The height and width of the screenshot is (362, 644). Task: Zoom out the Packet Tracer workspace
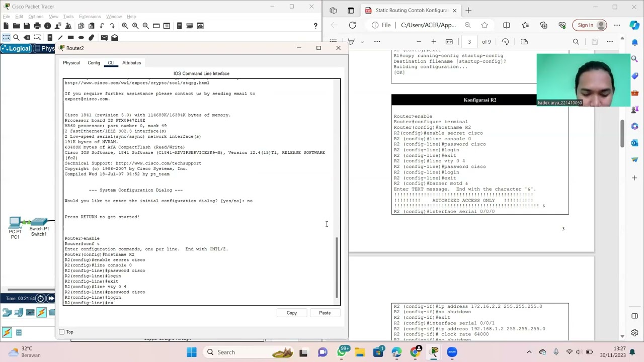tap(146, 26)
